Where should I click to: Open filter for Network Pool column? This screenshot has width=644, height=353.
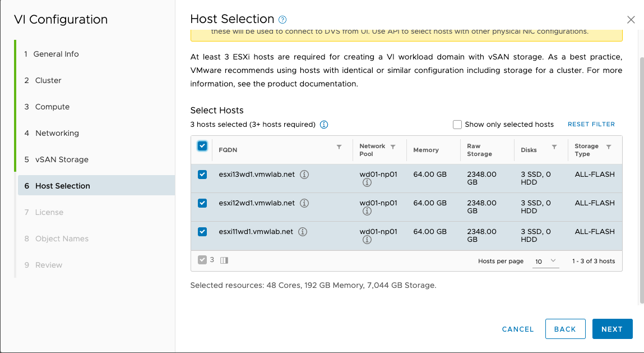tap(393, 147)
